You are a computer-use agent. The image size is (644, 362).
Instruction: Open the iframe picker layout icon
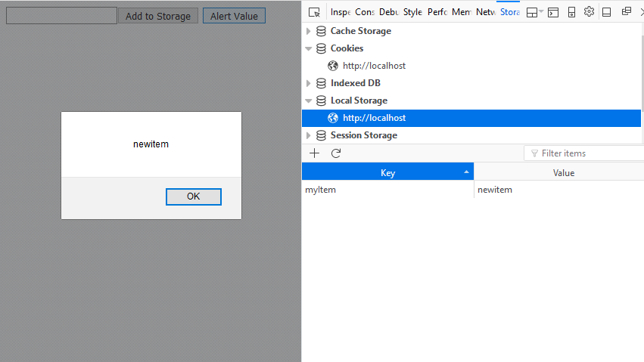tap(534, 12)
